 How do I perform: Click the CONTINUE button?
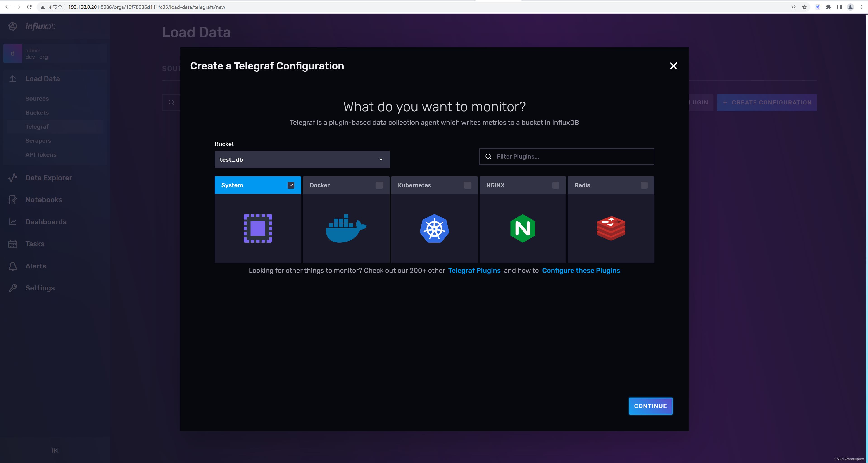coord(651,406)
